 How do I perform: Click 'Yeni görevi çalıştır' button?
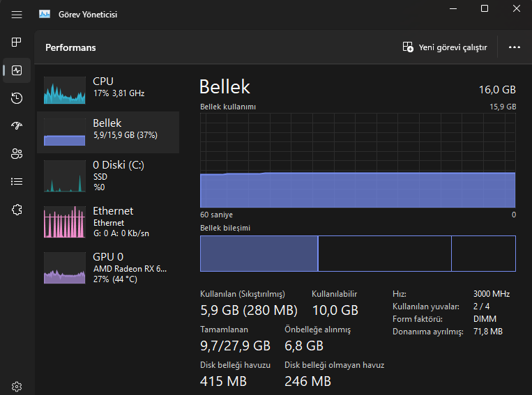445,47
